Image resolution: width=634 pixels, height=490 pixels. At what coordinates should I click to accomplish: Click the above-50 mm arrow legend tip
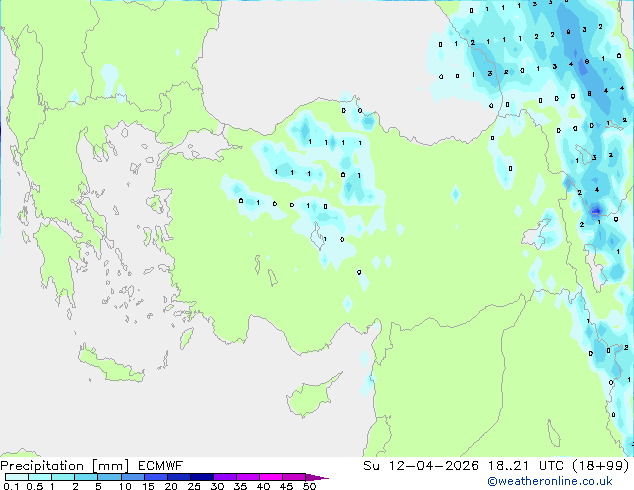pos(317,477)
